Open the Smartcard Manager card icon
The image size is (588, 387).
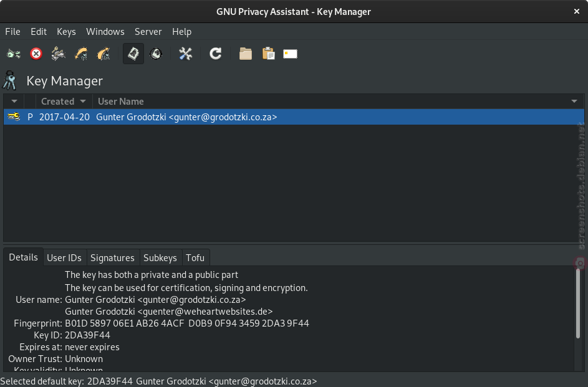coord(290,54)
